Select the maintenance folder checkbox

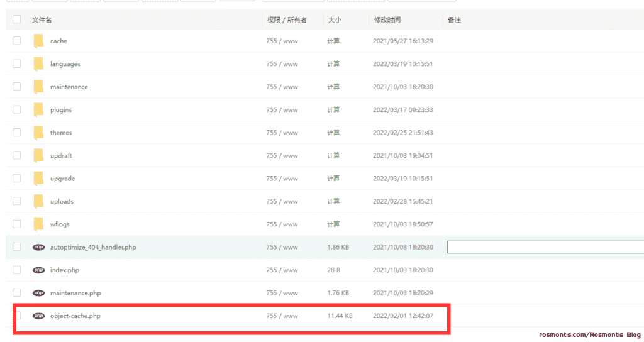17,87
